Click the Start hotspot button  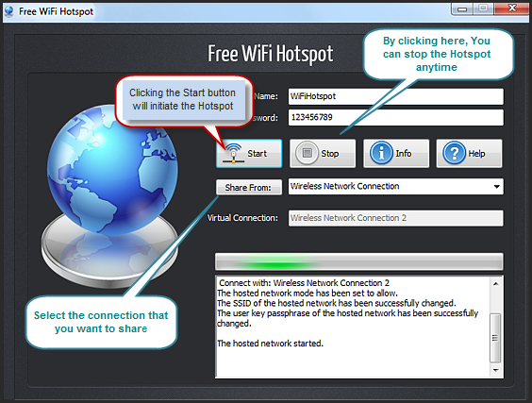pos(249,154)
